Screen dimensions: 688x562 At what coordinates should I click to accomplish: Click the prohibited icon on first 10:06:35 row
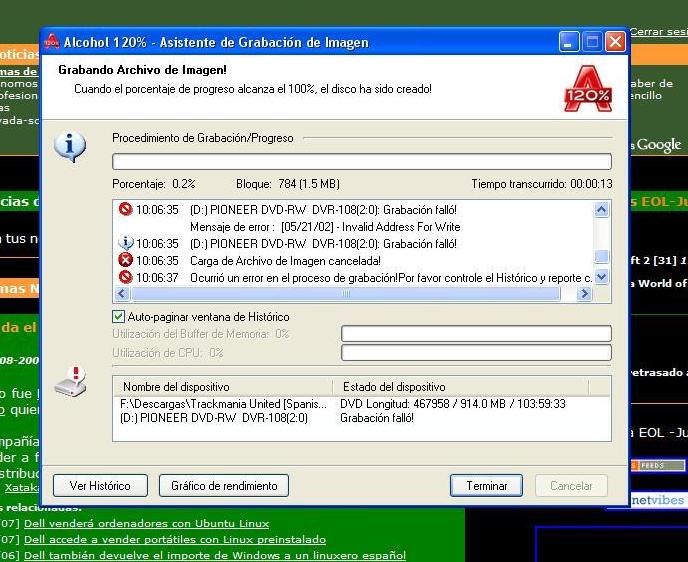[x=125, y=209]
